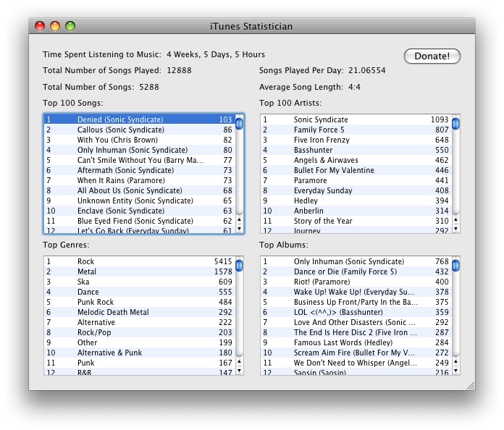
Task: Click the Top 100 Artists scrollbar thumb
Action: click(x=455, y=124)
